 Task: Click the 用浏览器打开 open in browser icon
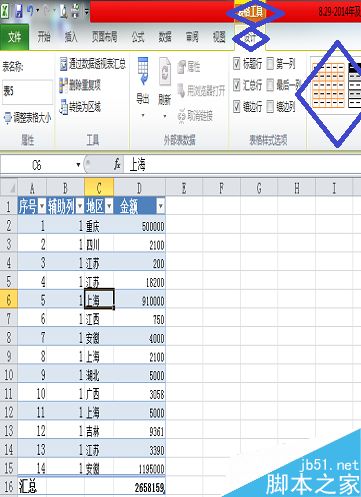[182, 90]
